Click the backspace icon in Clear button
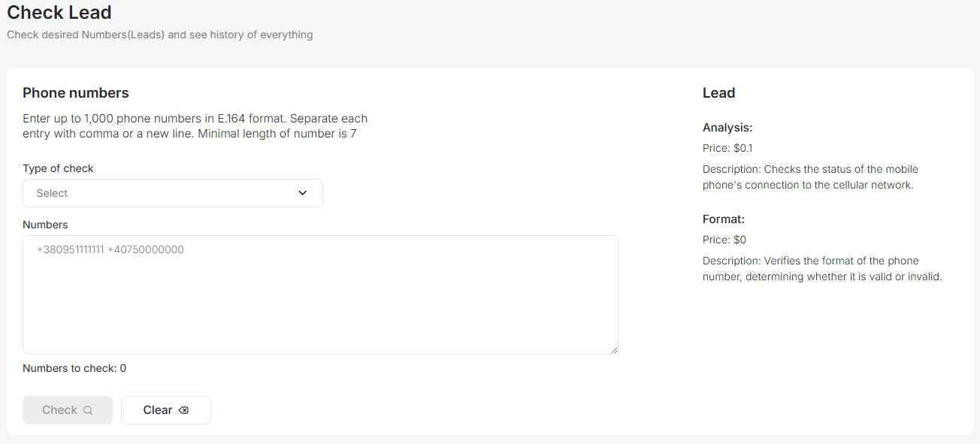The height and width of the screenshot is (444, 980). click(x=184, y=410)
